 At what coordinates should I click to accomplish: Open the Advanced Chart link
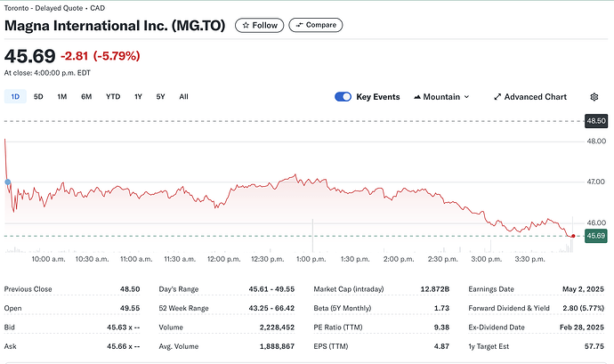coord(535,97)
